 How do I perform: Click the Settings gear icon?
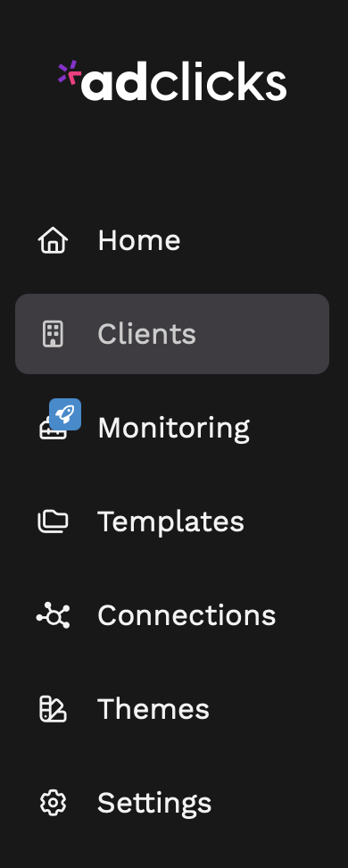[54, 803]
